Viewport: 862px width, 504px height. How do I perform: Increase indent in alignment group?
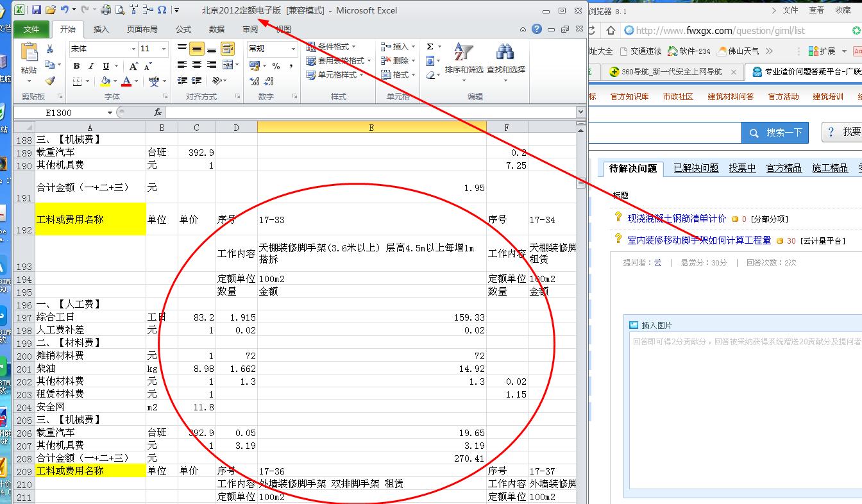(197, 81)
